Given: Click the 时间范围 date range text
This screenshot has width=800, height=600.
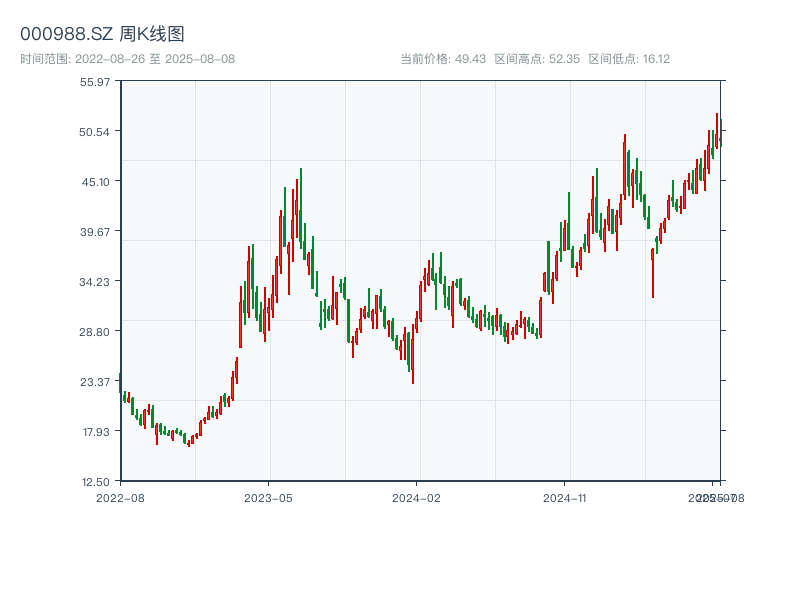Looking at the screenshot, I should click(127, 59).
